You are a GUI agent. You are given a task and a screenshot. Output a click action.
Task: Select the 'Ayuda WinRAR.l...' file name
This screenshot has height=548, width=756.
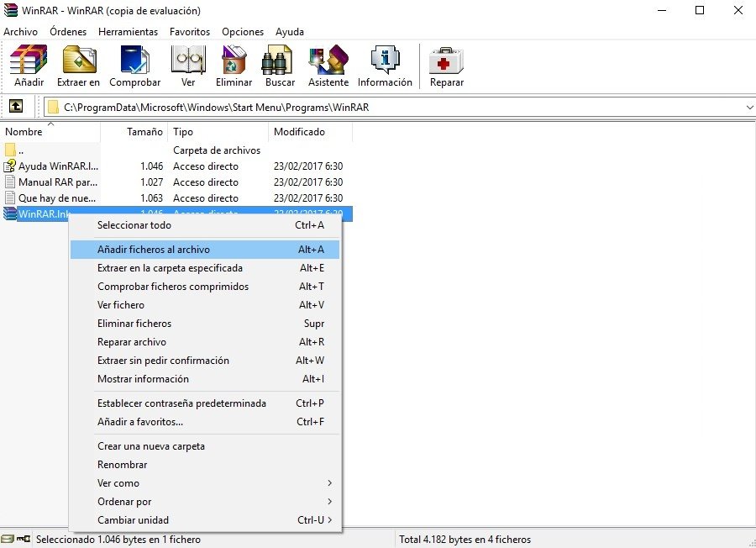pos(58,166)
